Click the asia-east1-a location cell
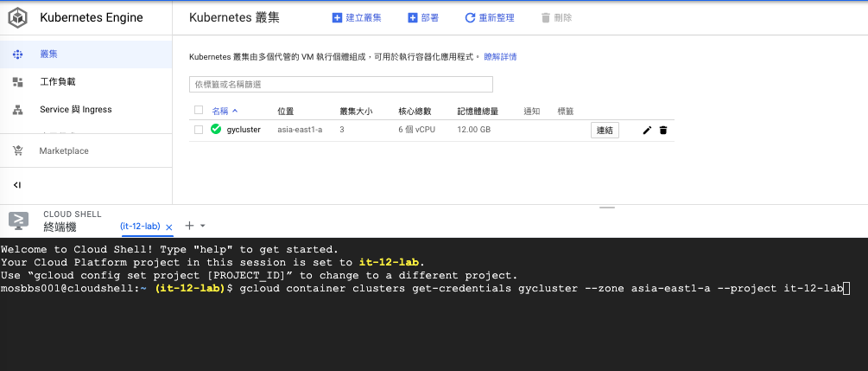The height and width of the screenshot is (371, 868). pyautogui.click(x=300, y=130)
